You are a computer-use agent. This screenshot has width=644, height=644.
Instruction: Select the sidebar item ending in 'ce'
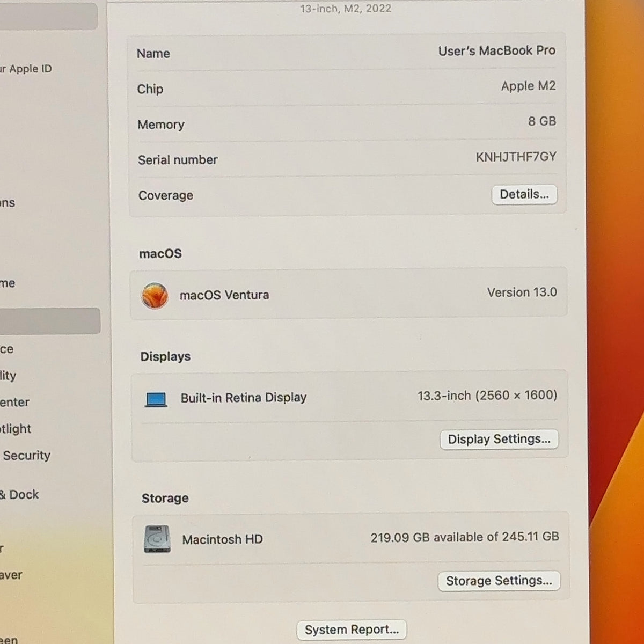7,349
